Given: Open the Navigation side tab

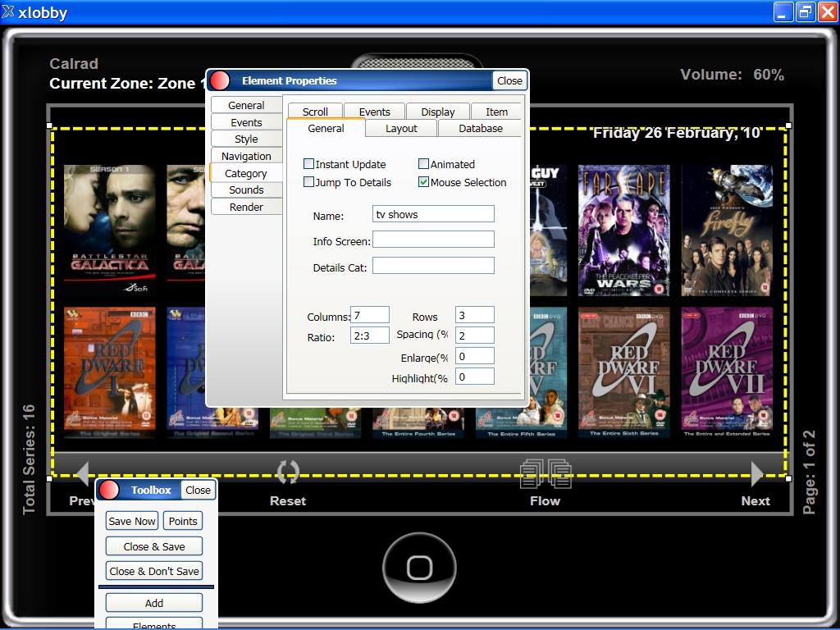Looking at the screenshot, I should coord(246,156).
